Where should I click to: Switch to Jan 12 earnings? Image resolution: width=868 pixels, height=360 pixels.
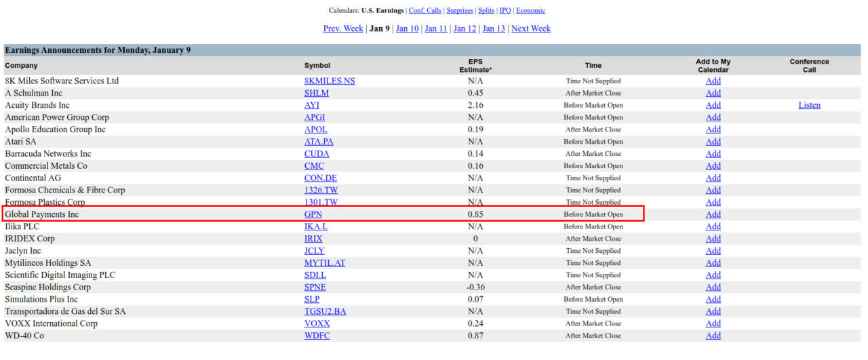[x=465, y=28]
